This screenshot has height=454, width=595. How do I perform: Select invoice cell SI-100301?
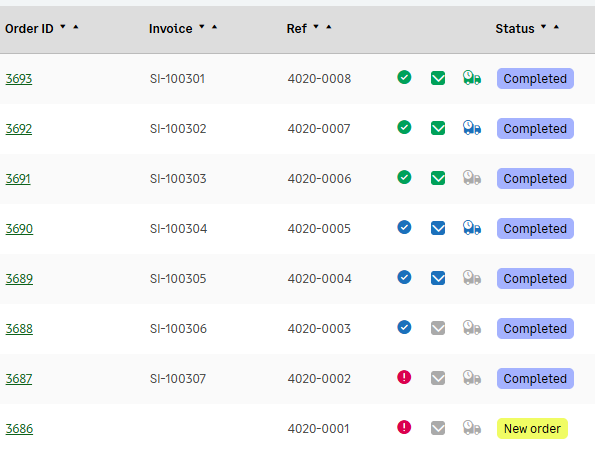(x=177, y=79)
